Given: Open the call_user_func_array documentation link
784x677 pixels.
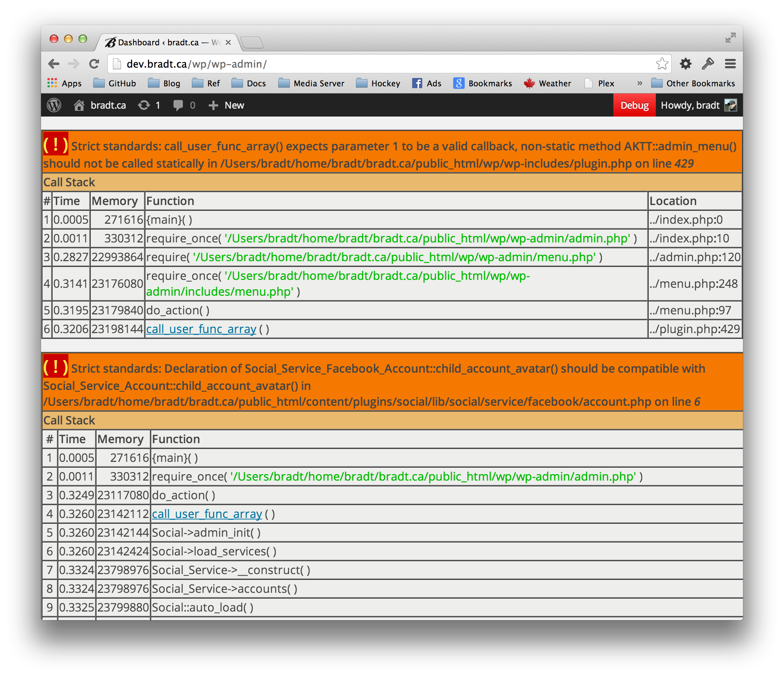Looking at the screenshot, I should (x=201, y=329).
